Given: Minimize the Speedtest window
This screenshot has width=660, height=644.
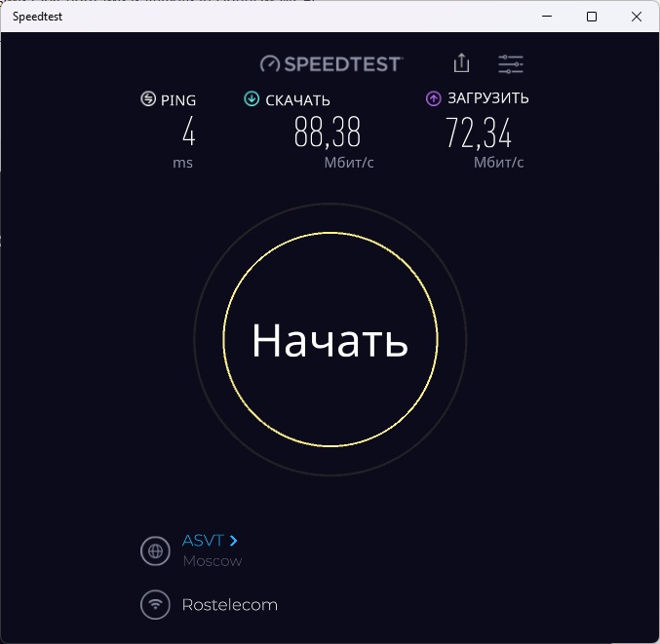Looking at the screenshot, I should tap(547, 17).
